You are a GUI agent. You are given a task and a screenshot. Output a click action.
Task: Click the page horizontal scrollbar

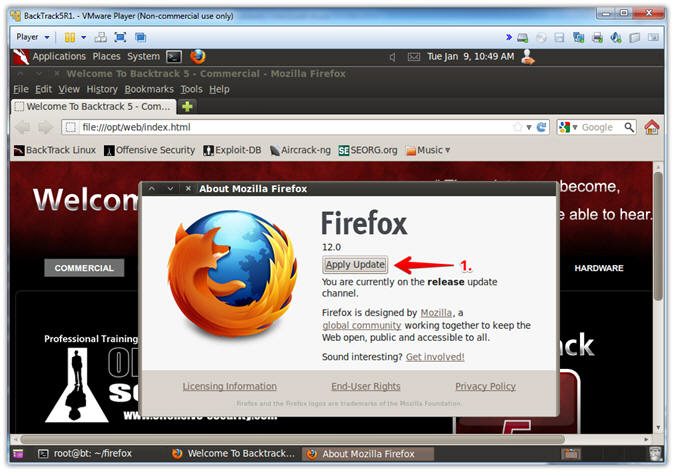pos(292,439)
